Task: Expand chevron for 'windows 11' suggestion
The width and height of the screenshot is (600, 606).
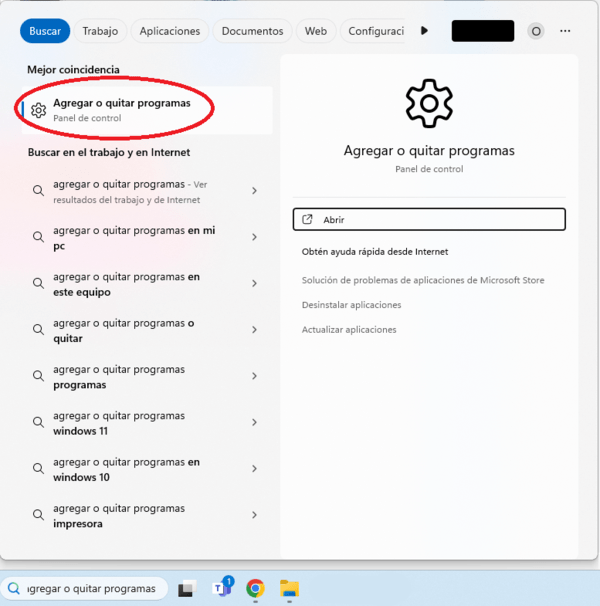Action: 254,422
